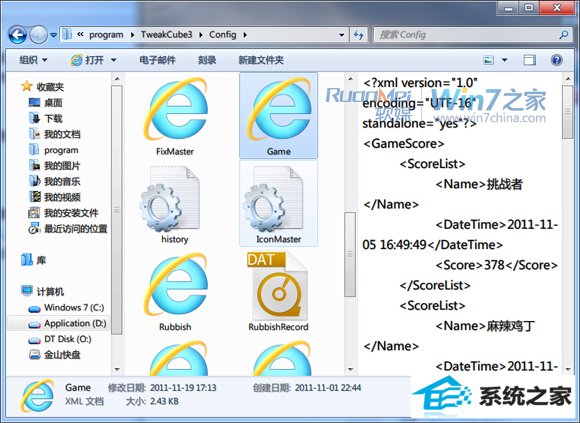The image size is (580, 423).
Task: Open the Windows 7 (C:) drive
Action: tap(66, 308)
